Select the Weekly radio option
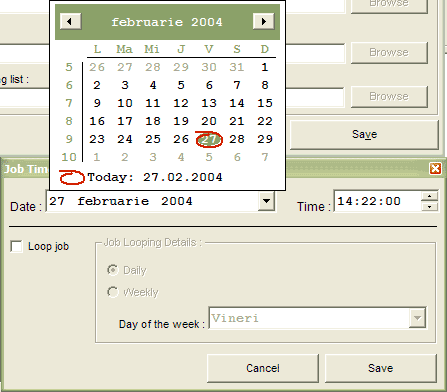Image resolution: width=447 pixels, height=392 pixels. click(113, 292)
